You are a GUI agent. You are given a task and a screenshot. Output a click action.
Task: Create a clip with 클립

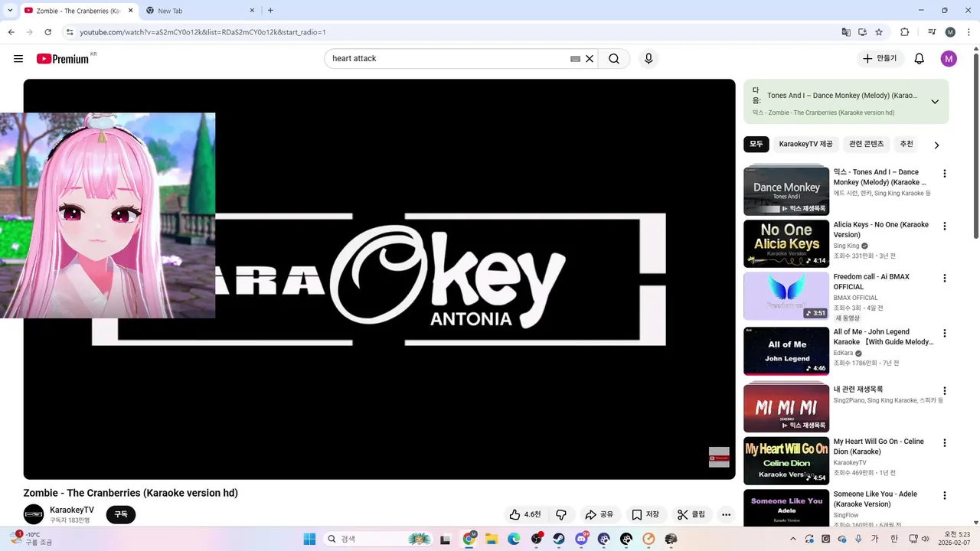pyautogui.click(x=691, y=514)
